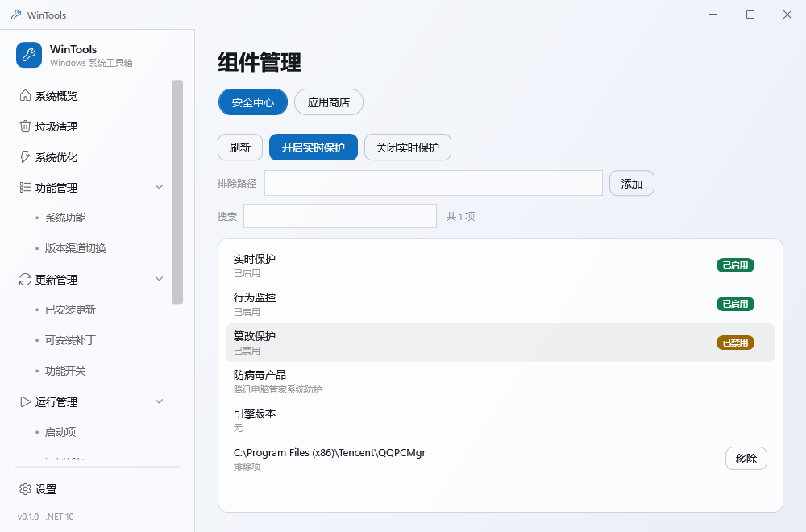Image resolution: width=806 pixels, height=532 pixels.
Task: Open 系统功能 in the sidebar
Action: (65, 218)
